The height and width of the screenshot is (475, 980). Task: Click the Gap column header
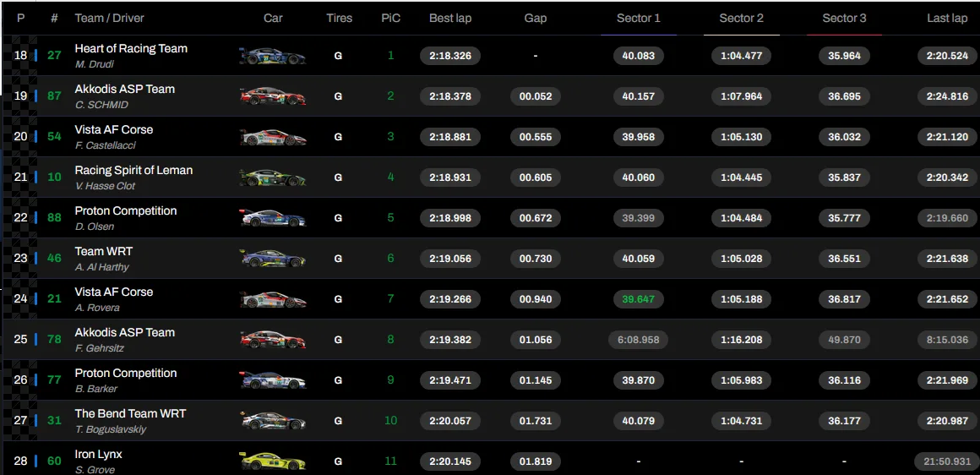tap(535, 18)
